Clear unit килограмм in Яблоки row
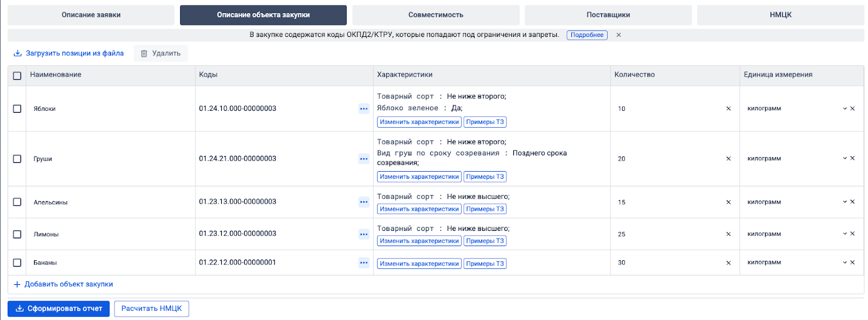This screenshot has width=868, height=320. [x=852, y=109]
